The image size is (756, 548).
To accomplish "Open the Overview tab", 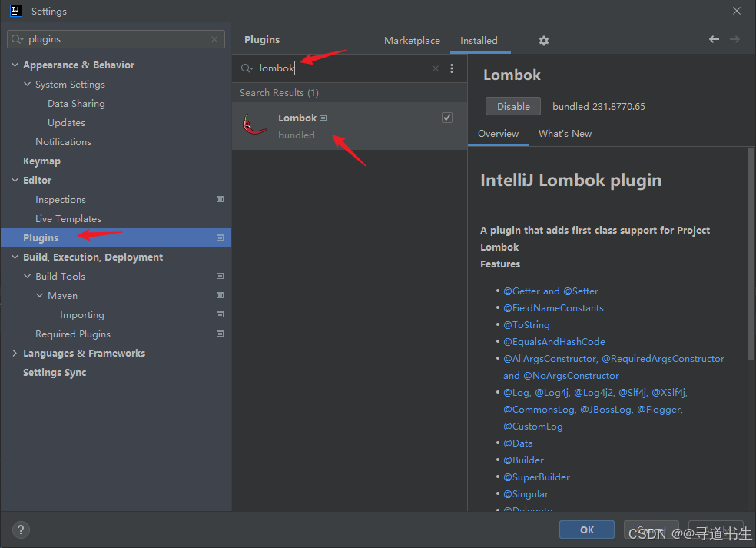I will pos(498,134).
